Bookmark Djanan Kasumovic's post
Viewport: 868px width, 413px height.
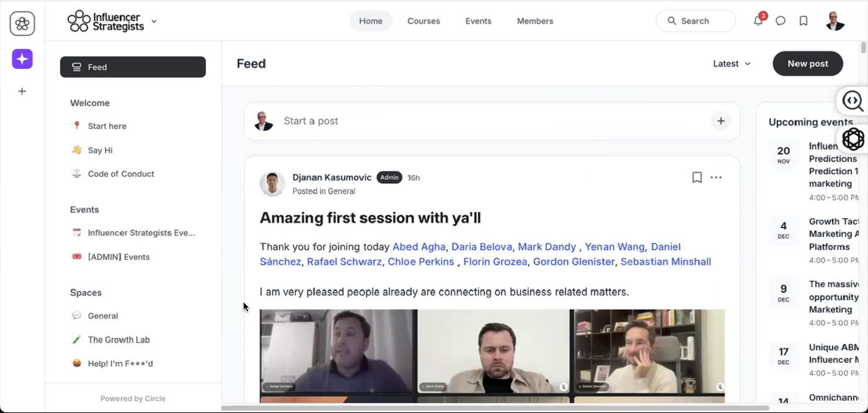(x=697, y=178)
